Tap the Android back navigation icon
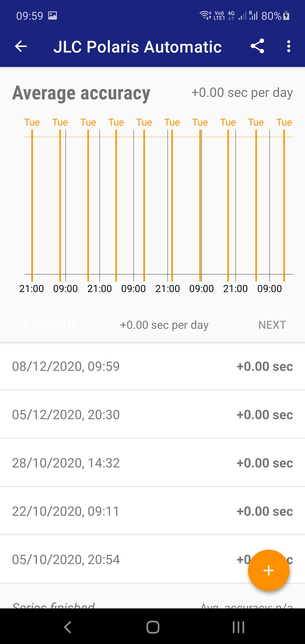305x644 pixels. coord(67,627)
